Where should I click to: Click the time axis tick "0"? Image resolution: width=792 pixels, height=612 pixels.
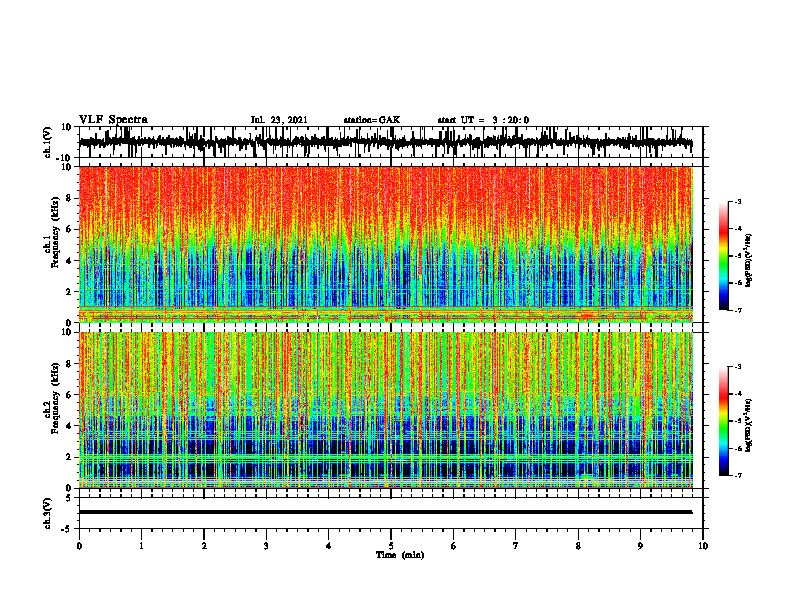point(79,546)
